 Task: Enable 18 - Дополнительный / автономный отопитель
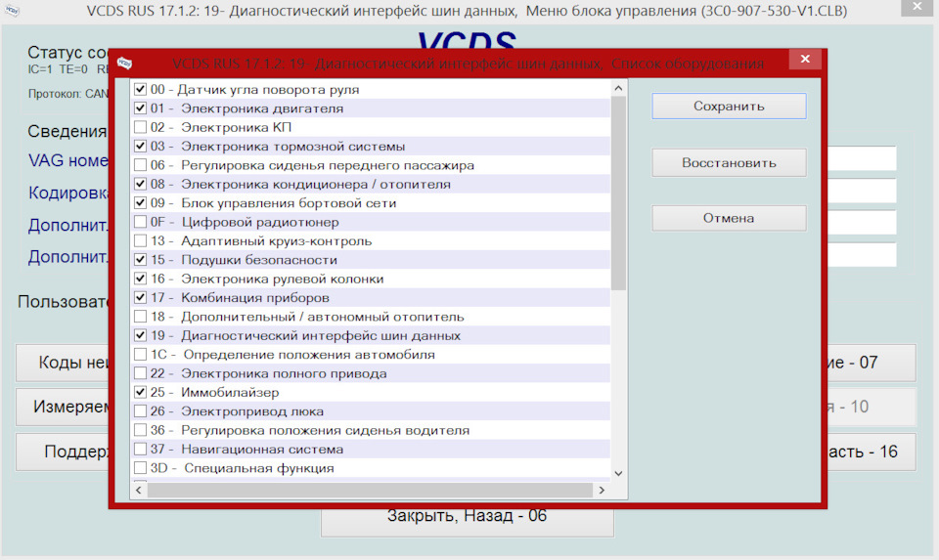click(140, 317)
